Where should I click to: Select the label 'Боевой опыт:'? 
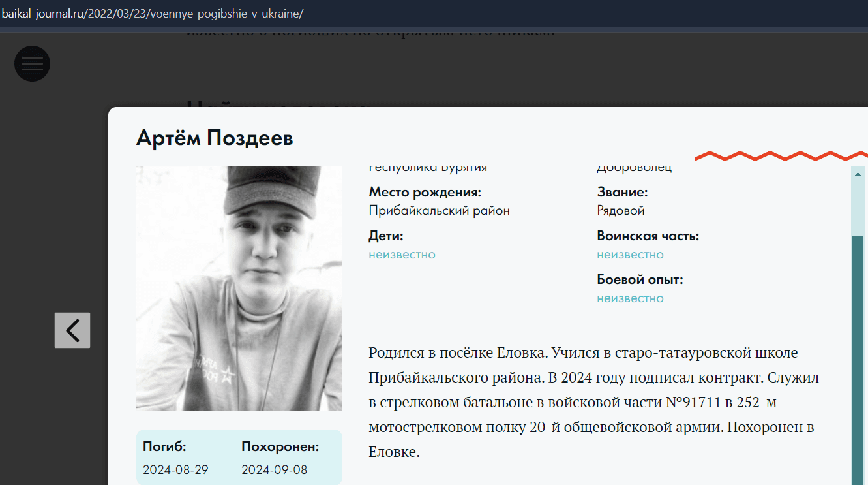pos(640,280)
